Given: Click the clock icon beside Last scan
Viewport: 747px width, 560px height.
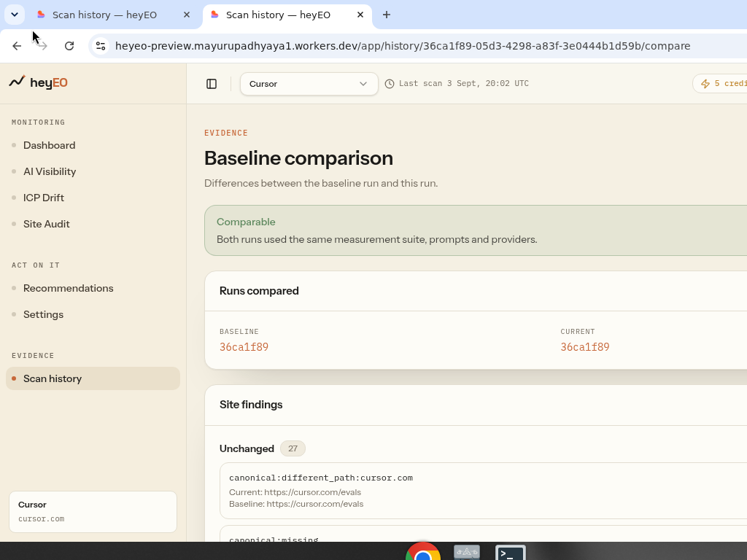Looking at the screenshot, I should [x=390, y=84].
